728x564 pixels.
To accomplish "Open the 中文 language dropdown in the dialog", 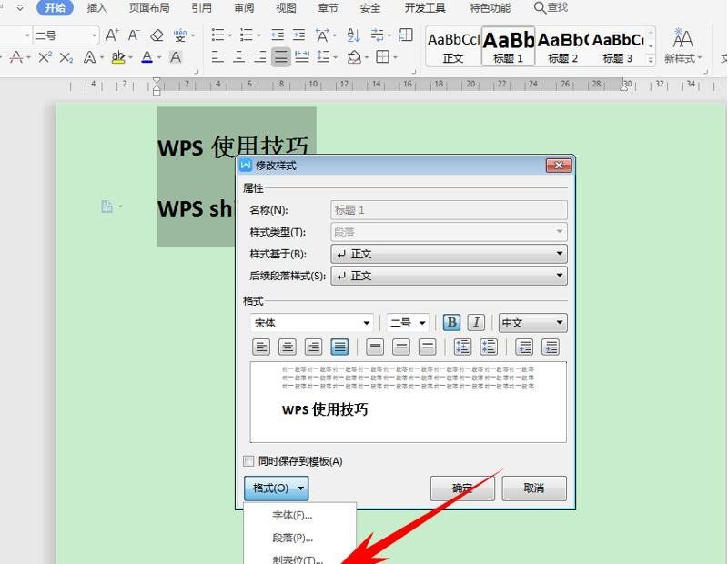I will pyautogui.click(x=533, y=322).
